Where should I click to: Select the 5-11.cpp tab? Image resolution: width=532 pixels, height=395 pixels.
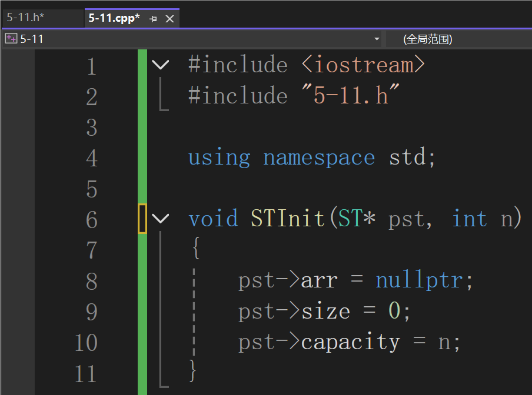tap(114, 18)
